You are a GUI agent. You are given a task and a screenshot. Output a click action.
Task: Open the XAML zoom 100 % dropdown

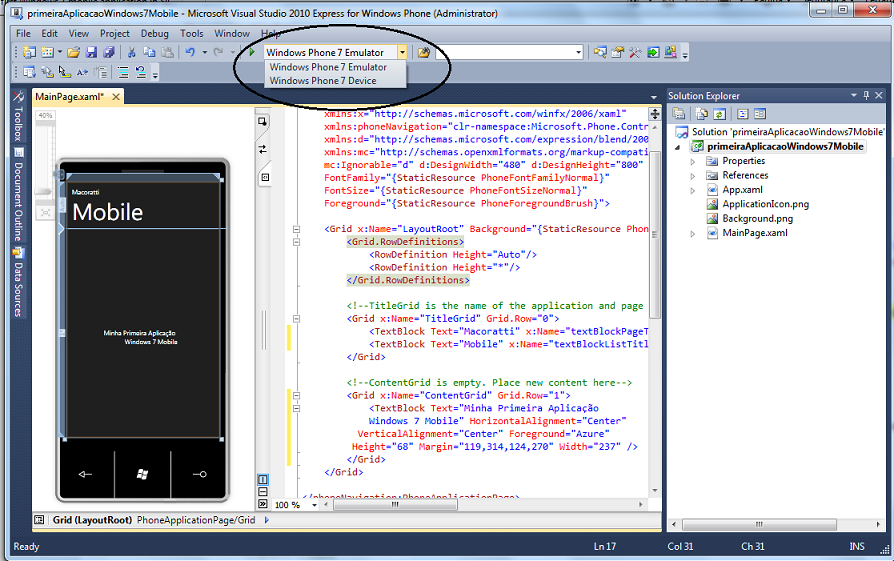tap(314, 505)
